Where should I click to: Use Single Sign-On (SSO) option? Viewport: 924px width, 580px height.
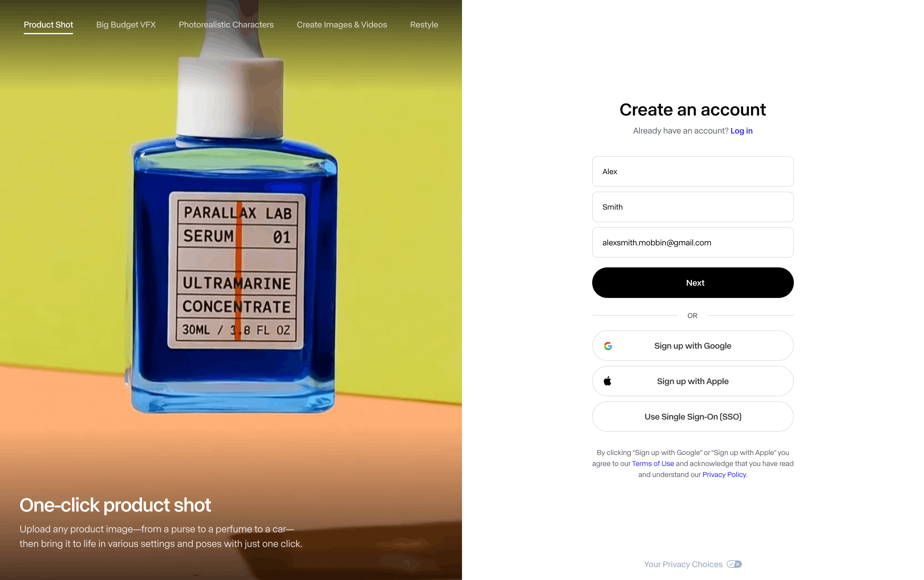[x=693, y=417]
